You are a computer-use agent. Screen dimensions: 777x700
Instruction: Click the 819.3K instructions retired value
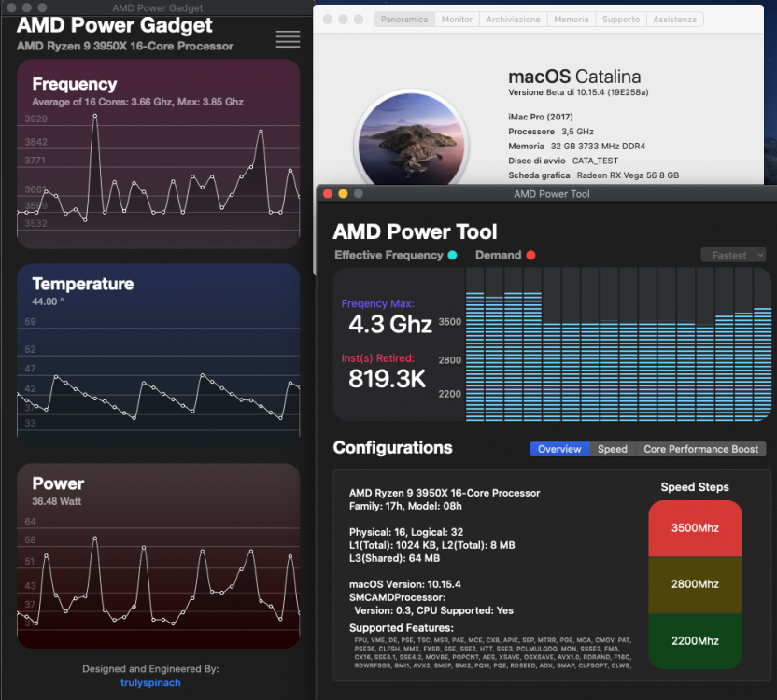pos(387,379)
